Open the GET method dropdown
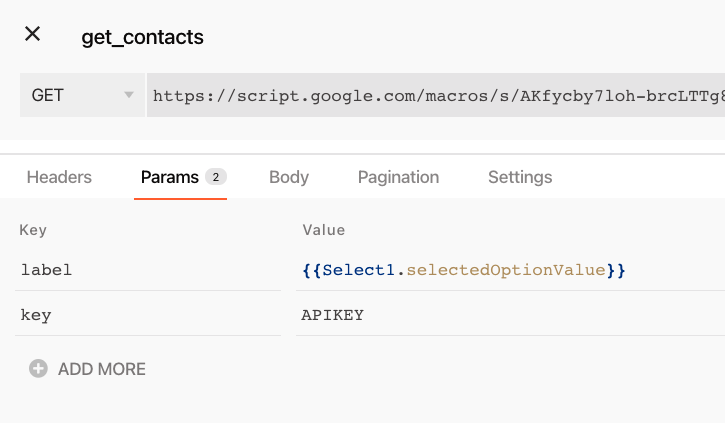Image resolution: width=725 pixels, height=423 pixels. [x=80, y=95]
